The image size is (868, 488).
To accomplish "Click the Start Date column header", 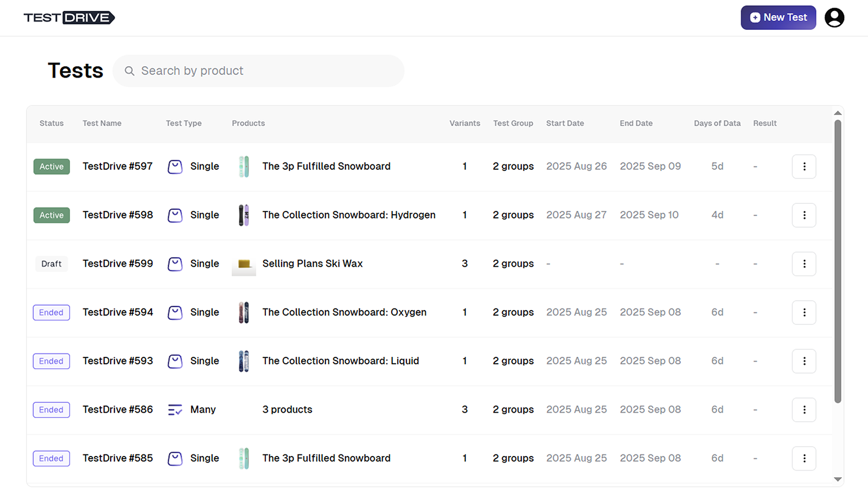I will 565,123.
